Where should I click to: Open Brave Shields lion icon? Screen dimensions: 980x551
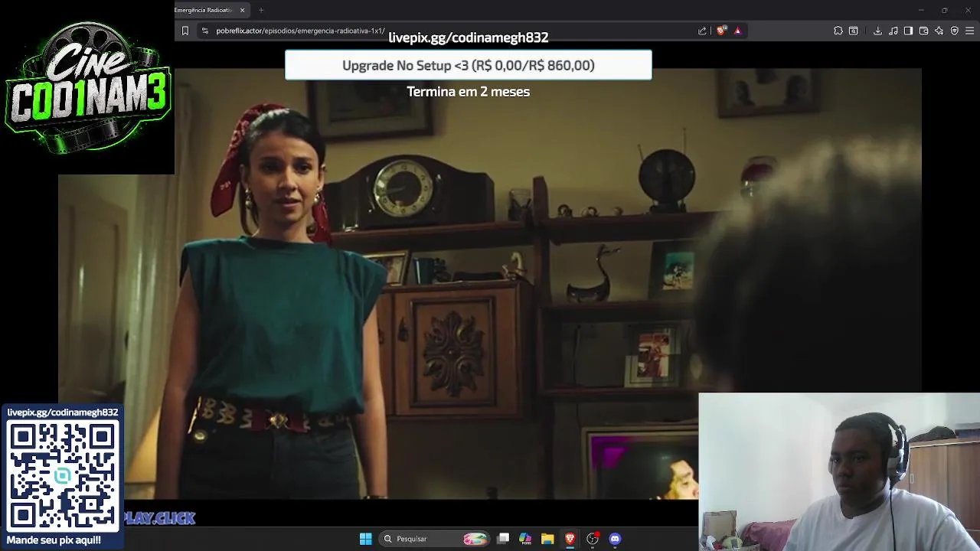[721, 31]
